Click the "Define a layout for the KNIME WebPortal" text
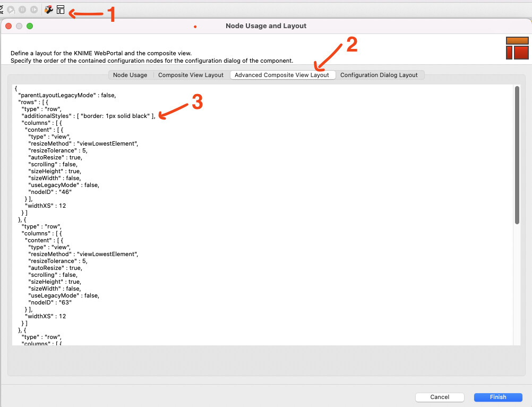The height and width of the screenshot is (407, 532). (x=101, y=53)
